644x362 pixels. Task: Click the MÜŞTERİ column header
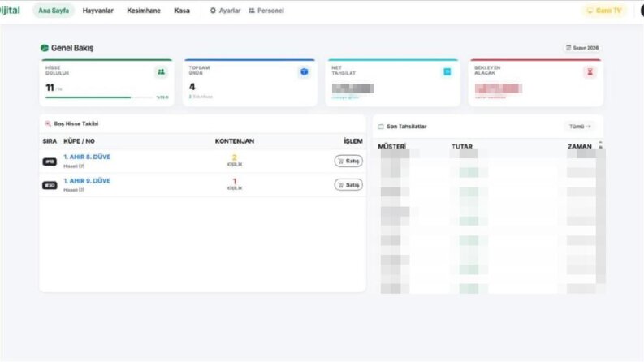391,146
